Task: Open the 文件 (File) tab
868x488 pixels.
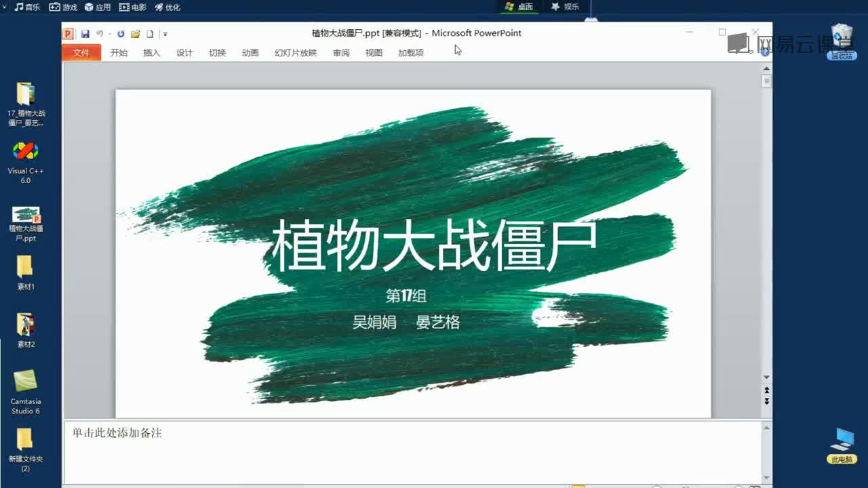Action: pos(81,53)
